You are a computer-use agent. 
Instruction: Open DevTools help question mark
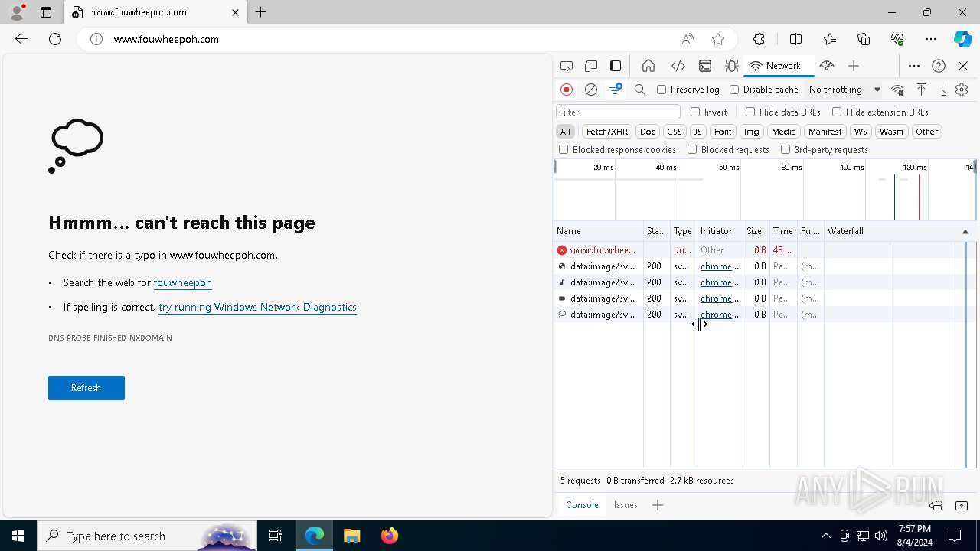click(939, 66)
